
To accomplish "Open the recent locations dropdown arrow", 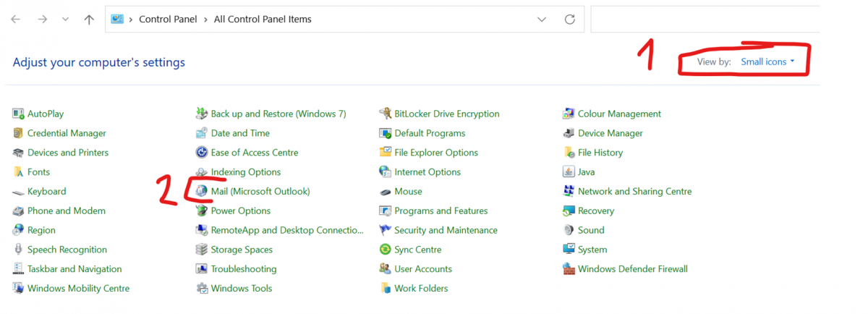I will click(66, 20).
